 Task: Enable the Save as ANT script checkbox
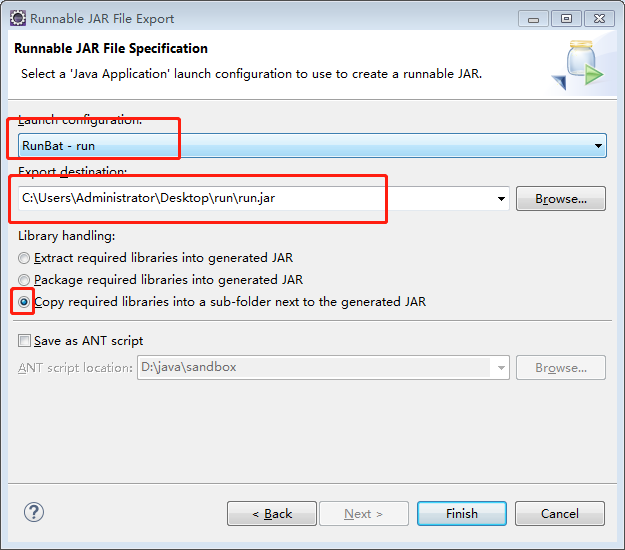pos(24,341)
